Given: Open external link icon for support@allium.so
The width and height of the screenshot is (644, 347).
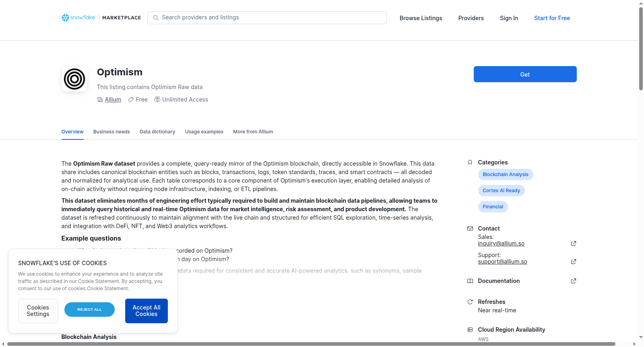Looking at the screenshot, I should (574, 262).
